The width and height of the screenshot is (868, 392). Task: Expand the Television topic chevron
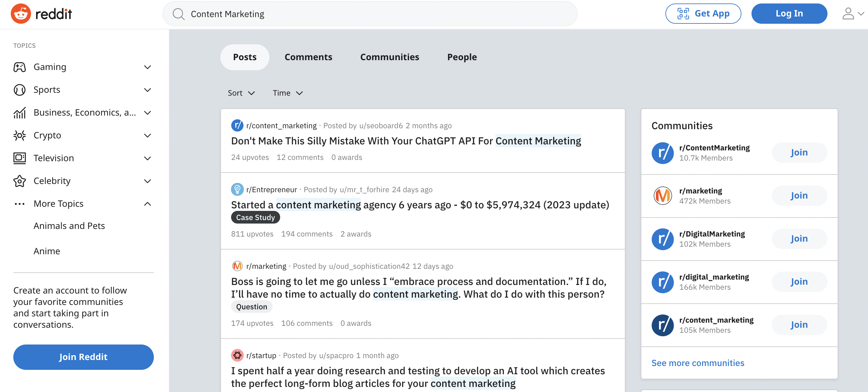(147, 158)
